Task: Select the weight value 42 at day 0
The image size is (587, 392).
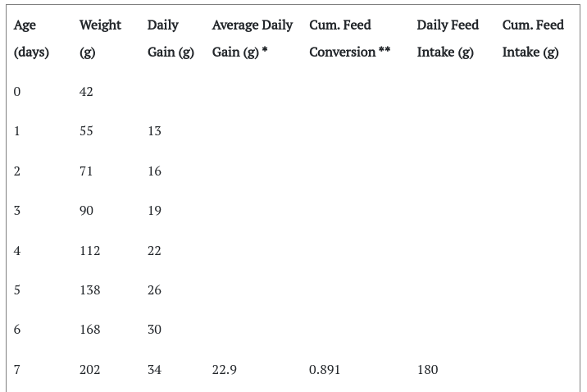Action: (x=86, y=92)
